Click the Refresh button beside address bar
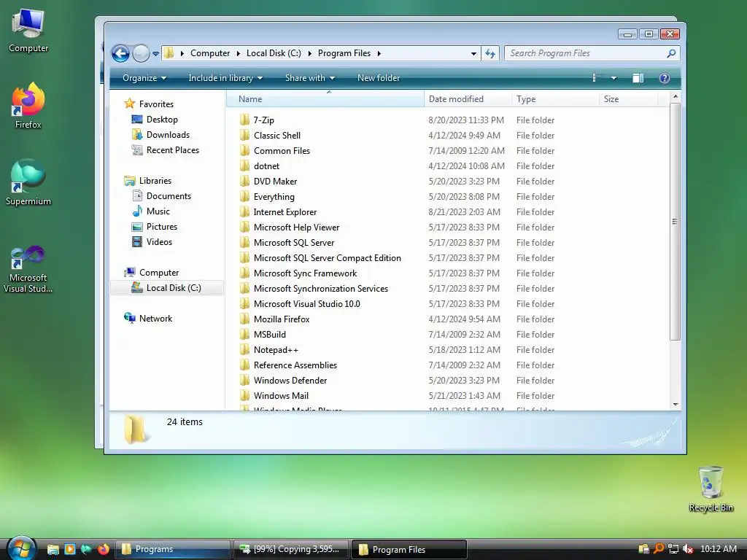 point(490,53)
